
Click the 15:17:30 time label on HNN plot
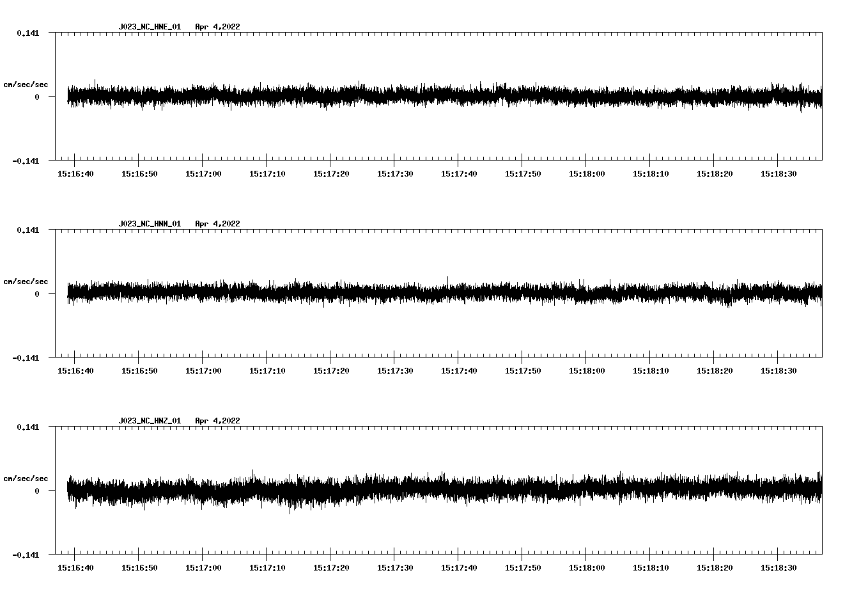click(395, 371)
